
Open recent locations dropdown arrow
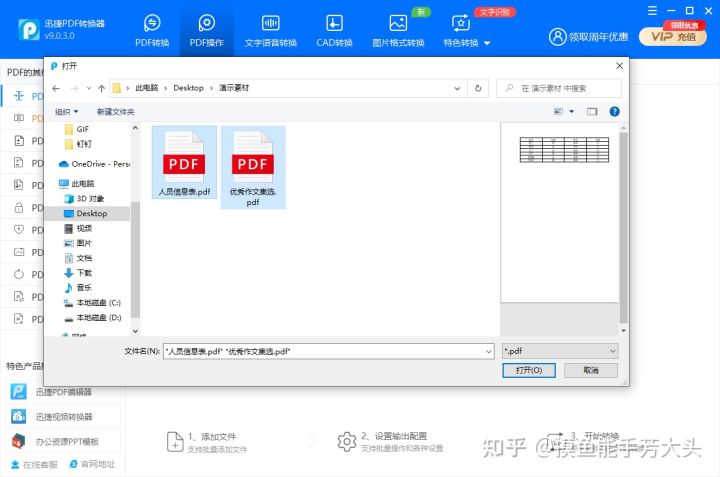click(x=89, y=88)
